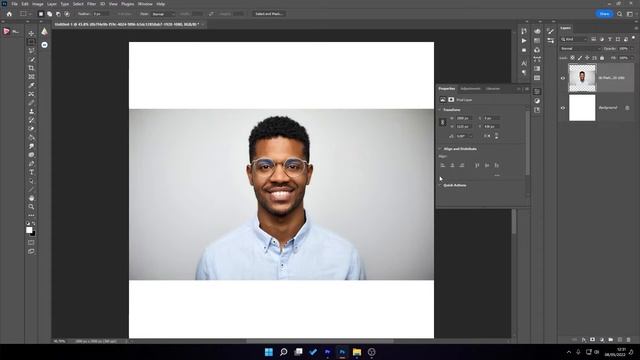The image size is (640, 360).
Task: Toggle pixel layer filter in Layers
Action: [593, 39]
